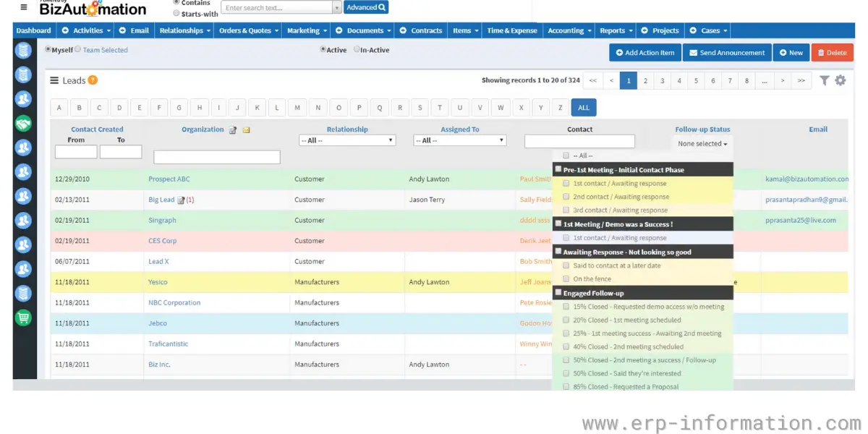Open the hamburger menu beside the BizAutomation logo
The width and height of the screenshot is (868, 434).
tap(24, 7)
